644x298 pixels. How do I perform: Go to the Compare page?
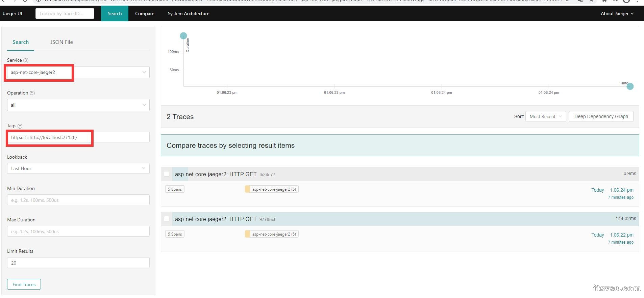[145, 13]
